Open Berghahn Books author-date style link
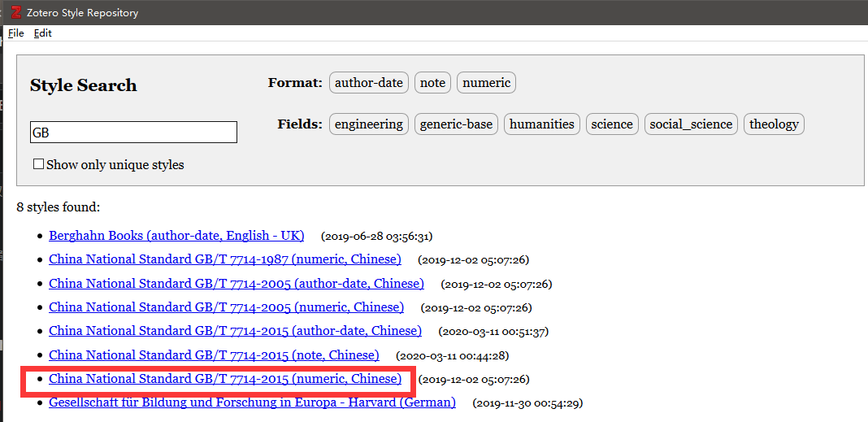Screen dimensions: 868x422 point(176,236)
